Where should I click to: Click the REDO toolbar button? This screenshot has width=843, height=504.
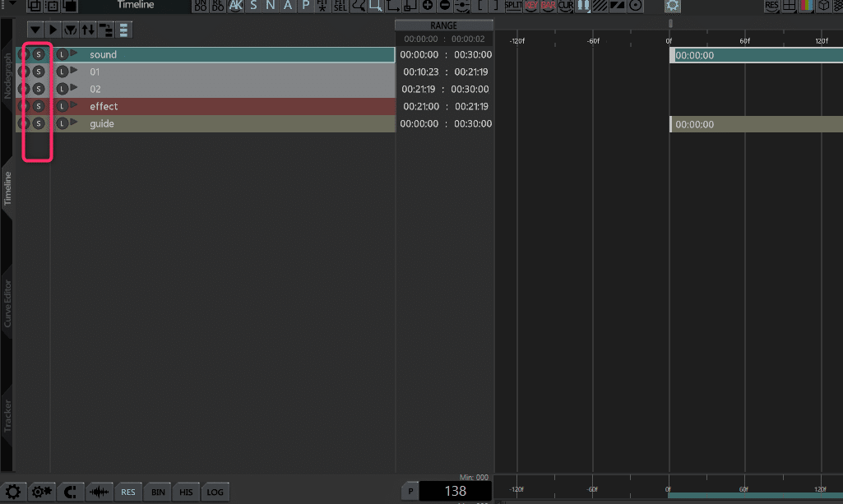[x=218, y=6]
